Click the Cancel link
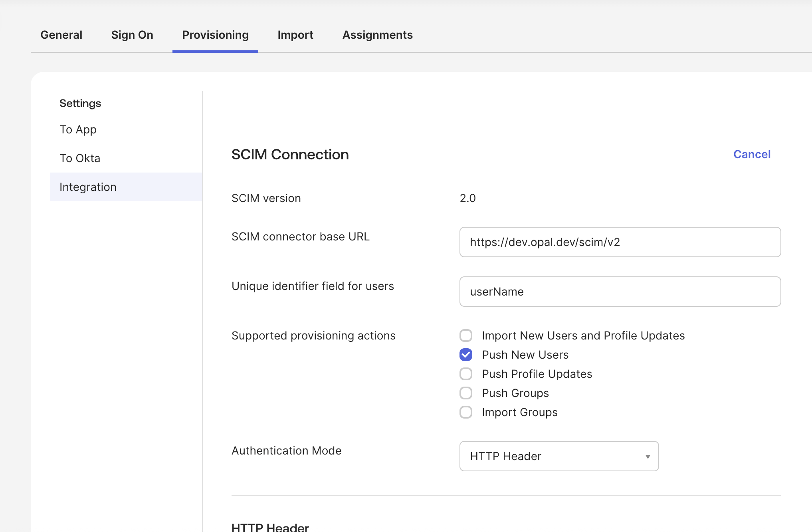The image size is (812, 532). coord(752,154)
